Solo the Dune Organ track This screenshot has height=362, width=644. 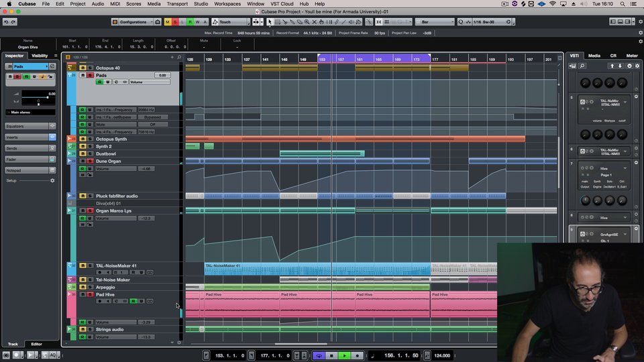click(x=90, y=161)
